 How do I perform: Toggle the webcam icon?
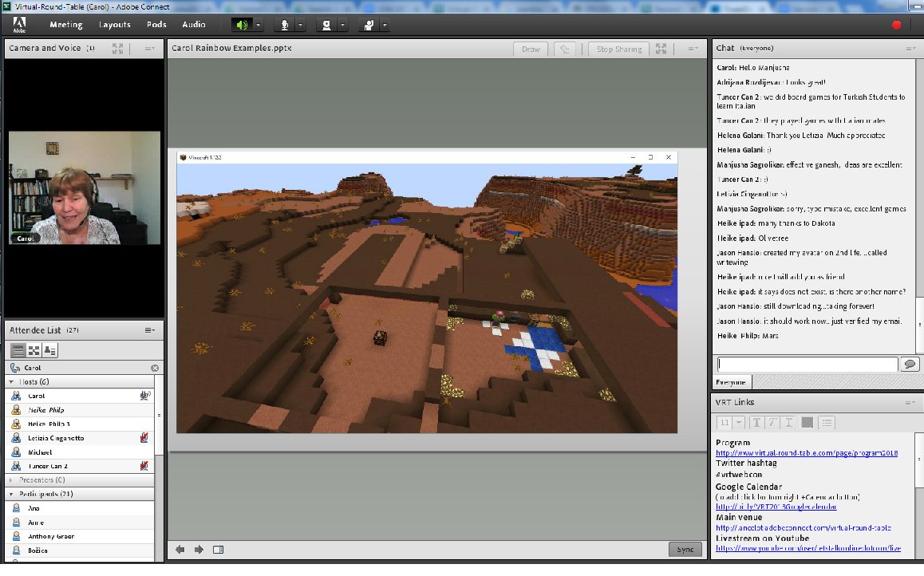(x=326, y=25)
